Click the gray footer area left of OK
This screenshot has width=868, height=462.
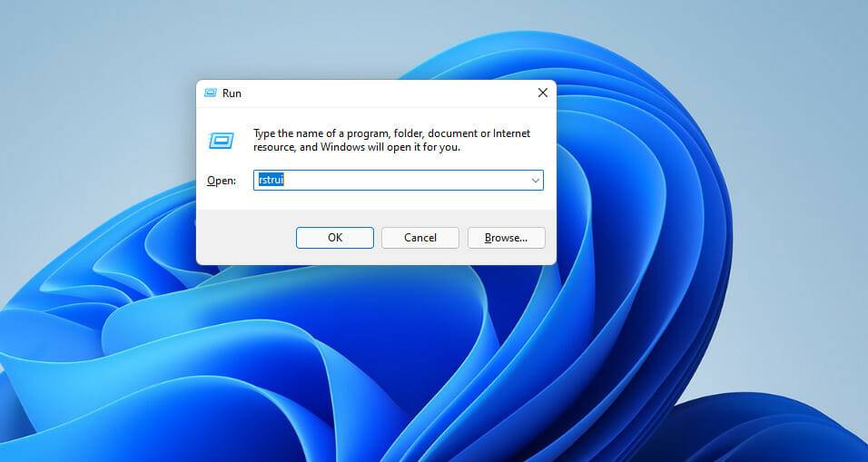click(x=246, y=238)
